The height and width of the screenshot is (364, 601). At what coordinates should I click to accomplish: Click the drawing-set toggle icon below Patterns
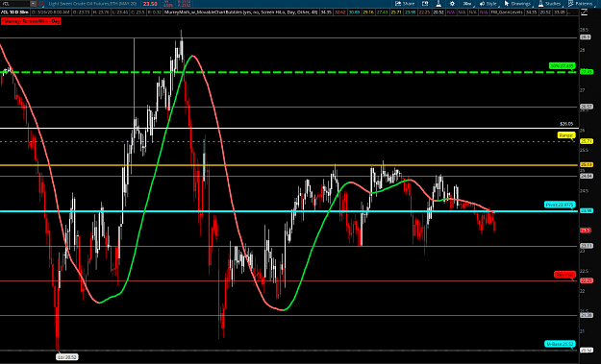coord(584,12)
